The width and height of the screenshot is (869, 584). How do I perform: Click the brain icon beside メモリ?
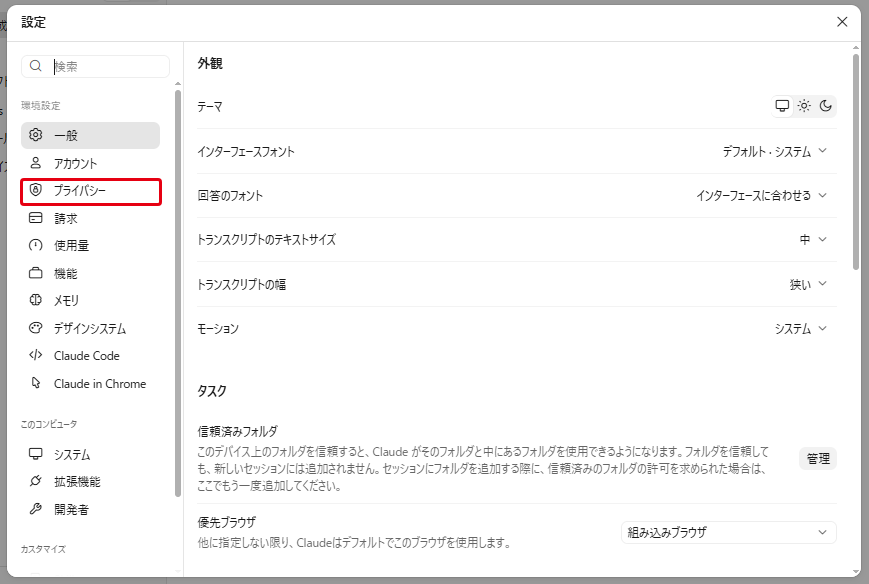[x=35, y=300]
